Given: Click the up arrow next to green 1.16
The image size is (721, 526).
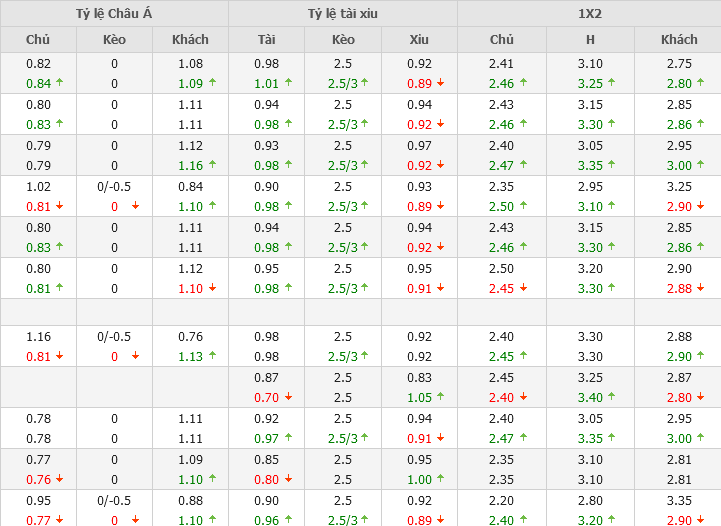Looking at the screenshot, I should (x=211, y=165).
